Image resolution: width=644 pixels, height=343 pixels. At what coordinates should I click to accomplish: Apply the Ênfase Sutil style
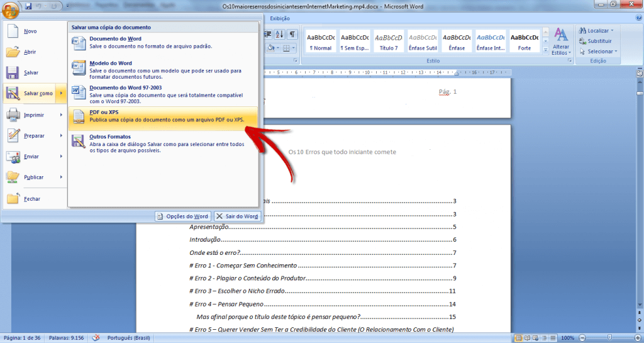point(423,41)
